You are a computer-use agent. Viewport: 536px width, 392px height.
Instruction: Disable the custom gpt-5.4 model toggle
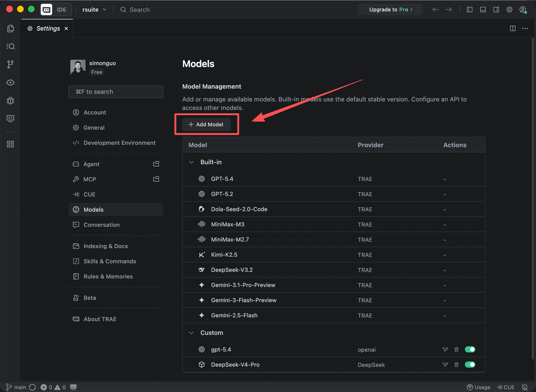(470, 349)
